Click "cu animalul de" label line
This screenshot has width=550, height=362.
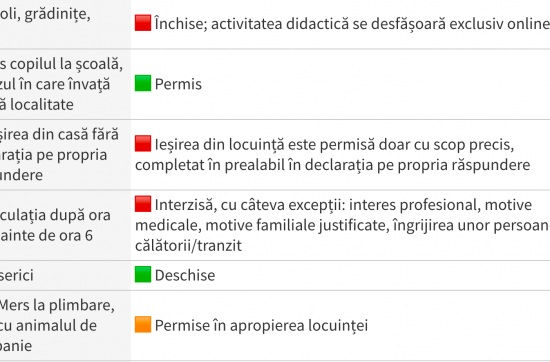click(48, 326)
